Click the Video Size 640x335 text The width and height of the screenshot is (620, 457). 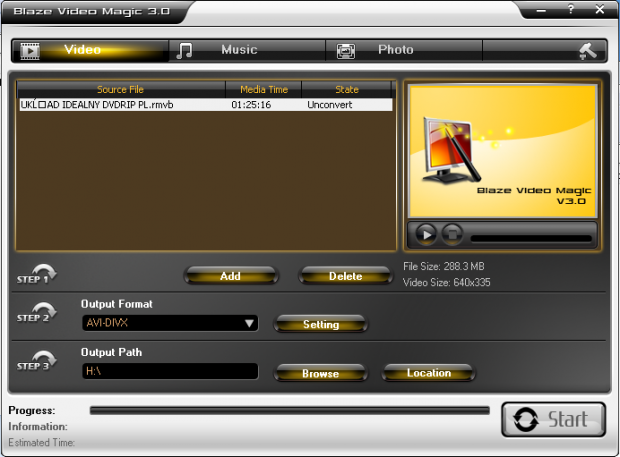coord(447,282)
